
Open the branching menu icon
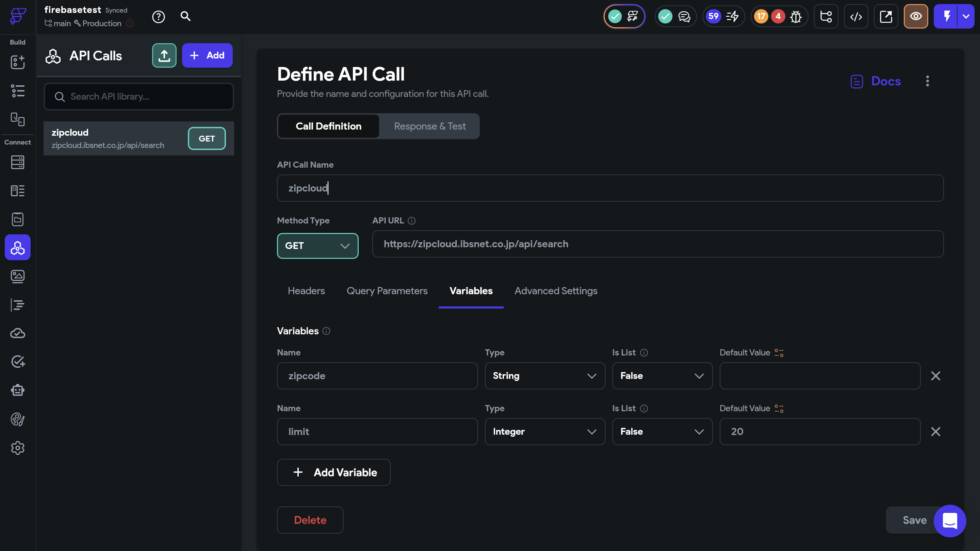[826, 16]
